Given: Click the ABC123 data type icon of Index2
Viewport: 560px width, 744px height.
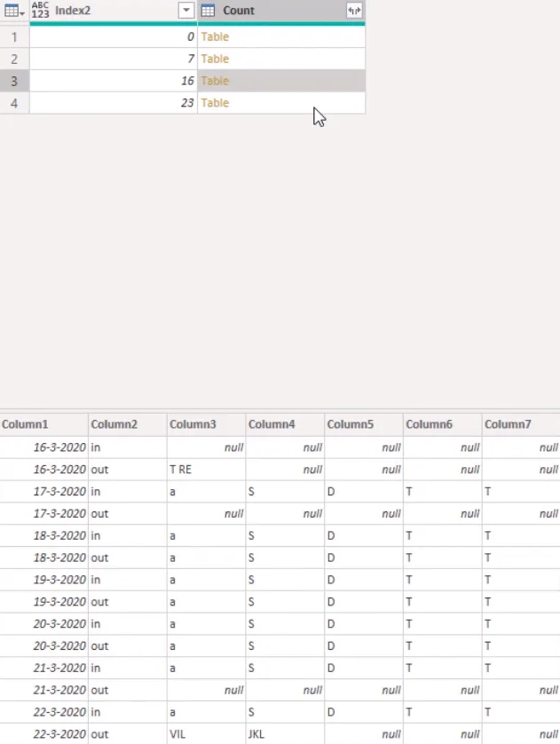Looking at the screenshot, I should coord(40,11).
